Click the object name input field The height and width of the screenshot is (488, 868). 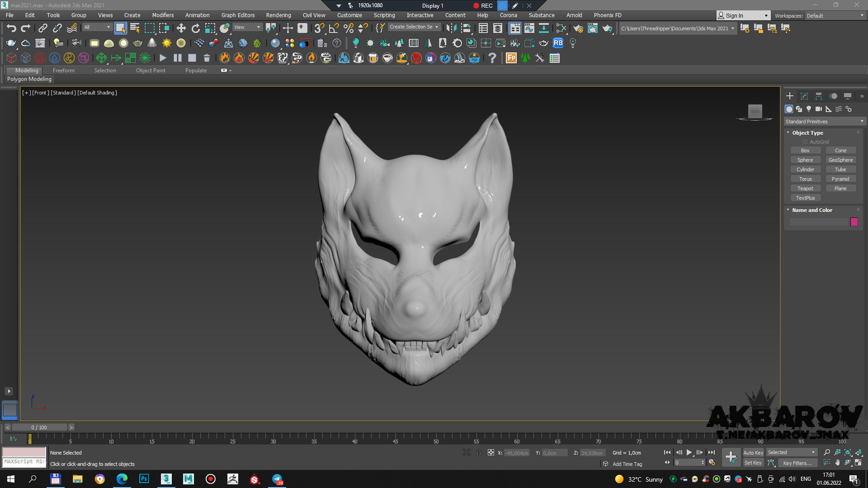(819, 222)
